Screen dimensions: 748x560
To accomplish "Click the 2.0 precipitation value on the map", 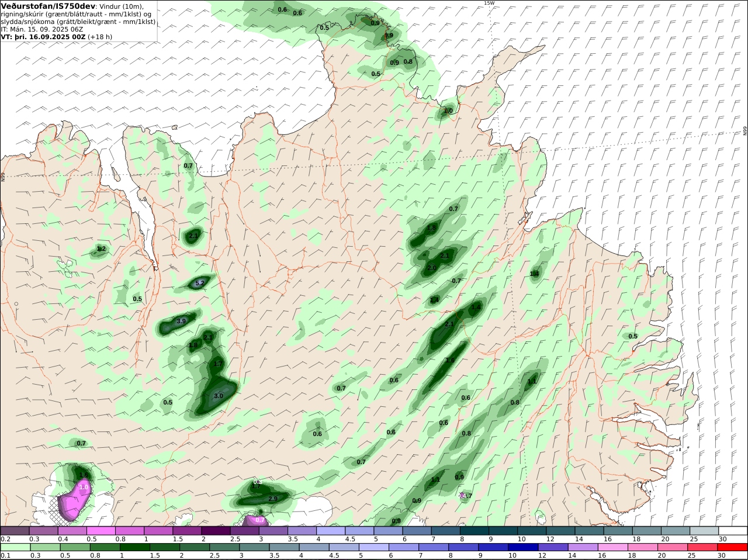I will click(432, 268).
